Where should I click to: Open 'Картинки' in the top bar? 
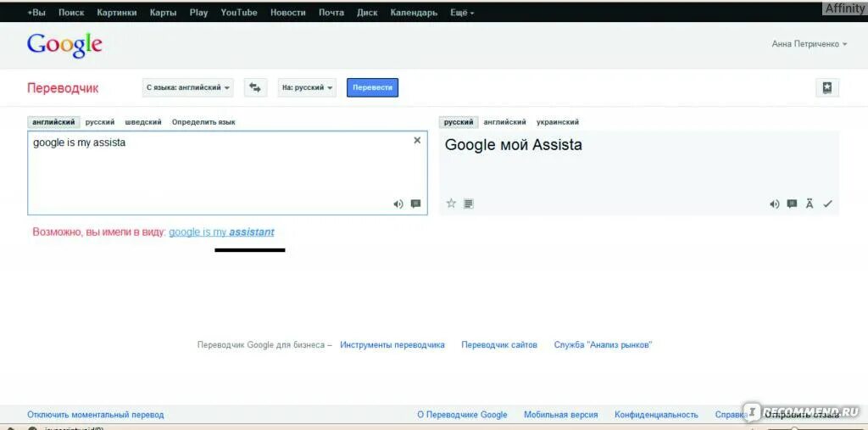pos(117,12)
